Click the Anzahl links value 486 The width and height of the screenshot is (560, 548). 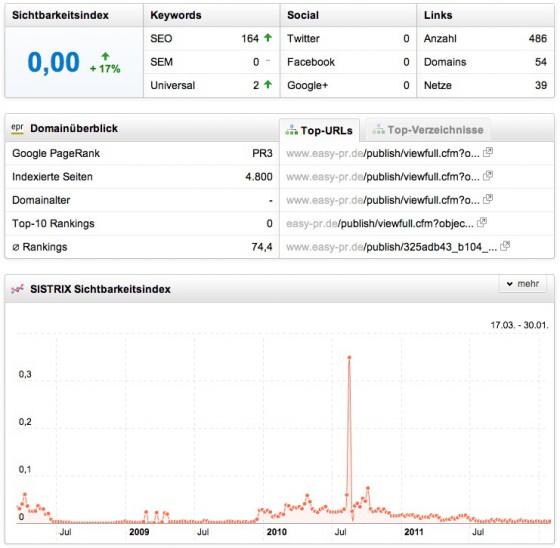click(x=538, y=39)
